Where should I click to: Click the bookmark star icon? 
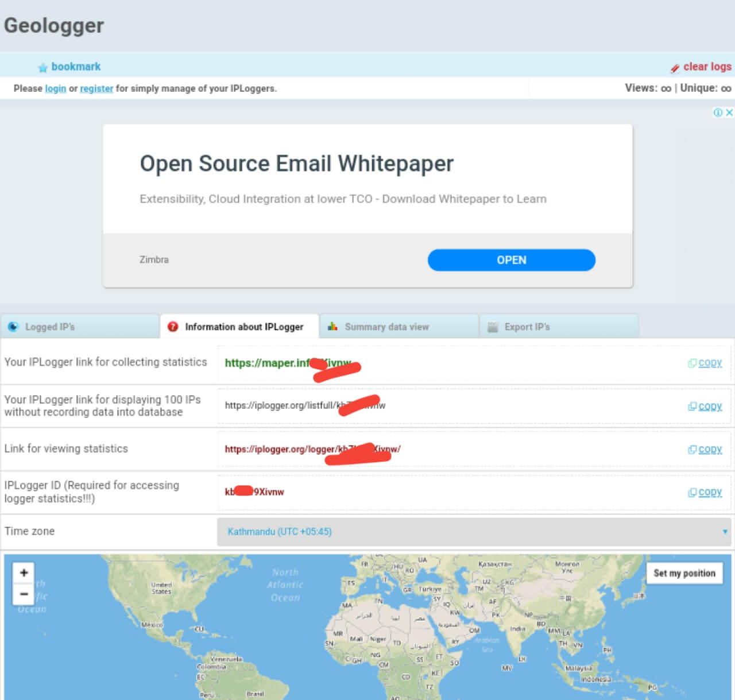click(42, 68)
